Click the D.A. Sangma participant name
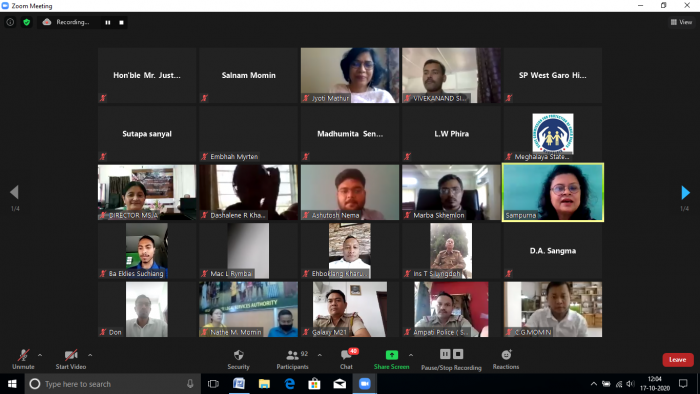This screenshot has width=700, height=394. pyautogui.click(x=553, y=251)
